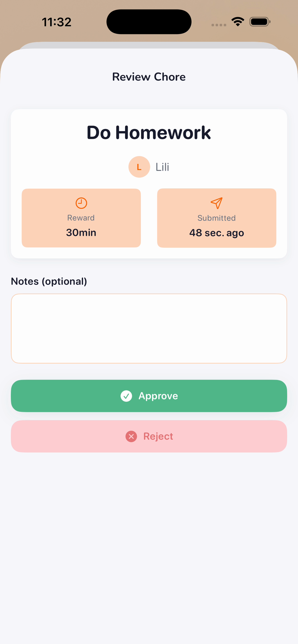This screenshot has width=298, height=644.
Task: Click the Wi-Fi status icon
Action: tap(238, 22)
